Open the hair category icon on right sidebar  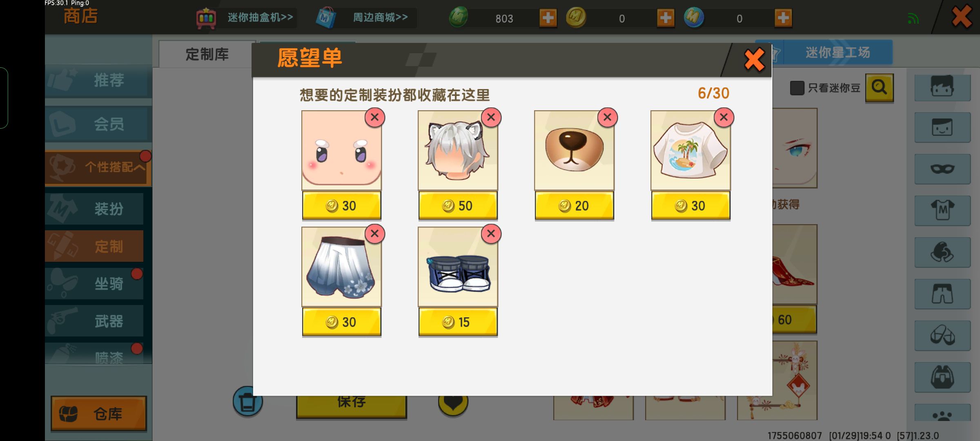pos(942,86)
